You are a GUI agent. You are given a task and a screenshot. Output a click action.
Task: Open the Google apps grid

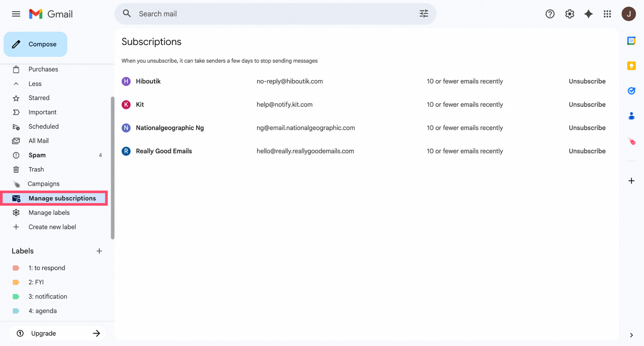(607, 14)
